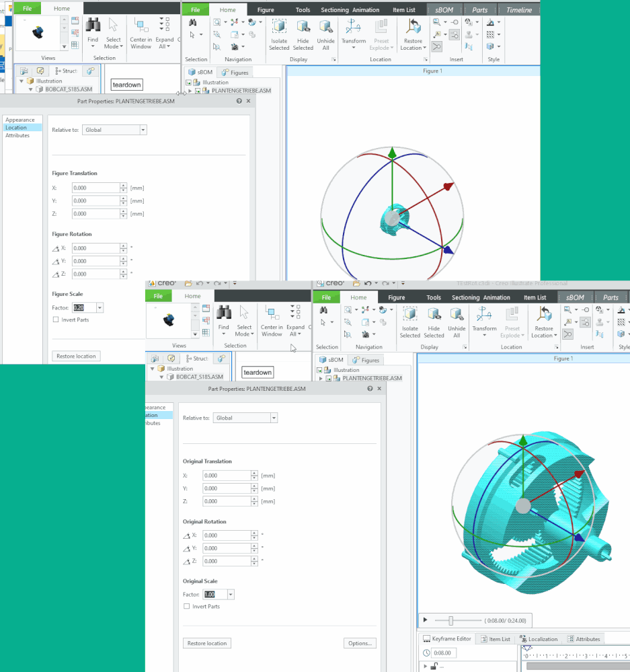Click help icon in lower Part Properties dialog

[x=370, y=389]
